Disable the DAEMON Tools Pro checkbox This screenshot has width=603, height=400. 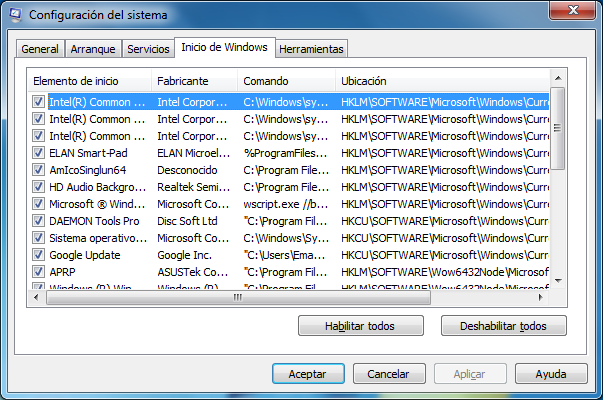(x=38, y=221)
